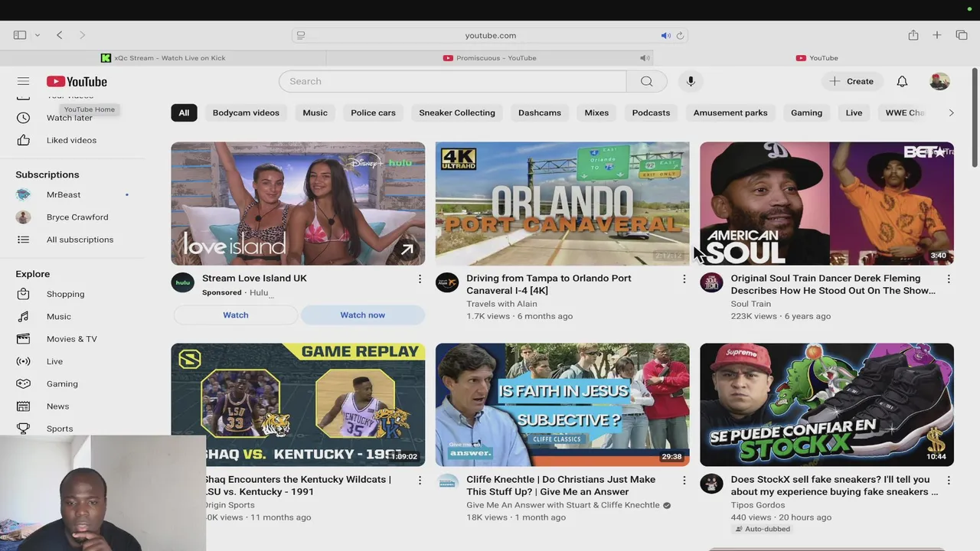Click the Sports trophy icon
This screenshot has height=551, width=980.
24,429
